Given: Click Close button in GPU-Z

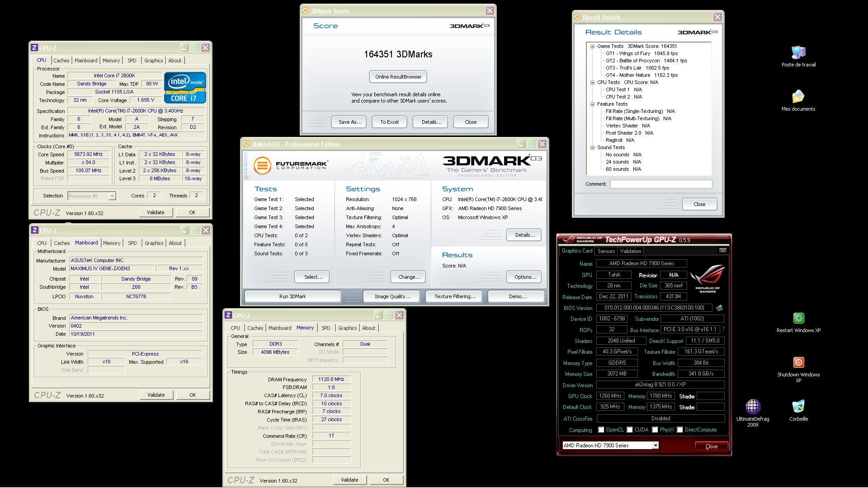Looking at the screenshot, I should pyautogui.click(x=712, y=446).
